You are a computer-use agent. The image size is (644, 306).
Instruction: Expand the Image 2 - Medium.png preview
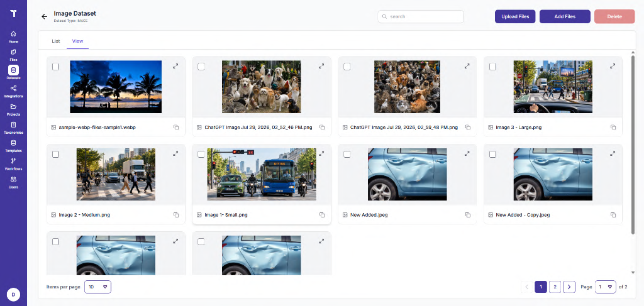tap(175, 153)
